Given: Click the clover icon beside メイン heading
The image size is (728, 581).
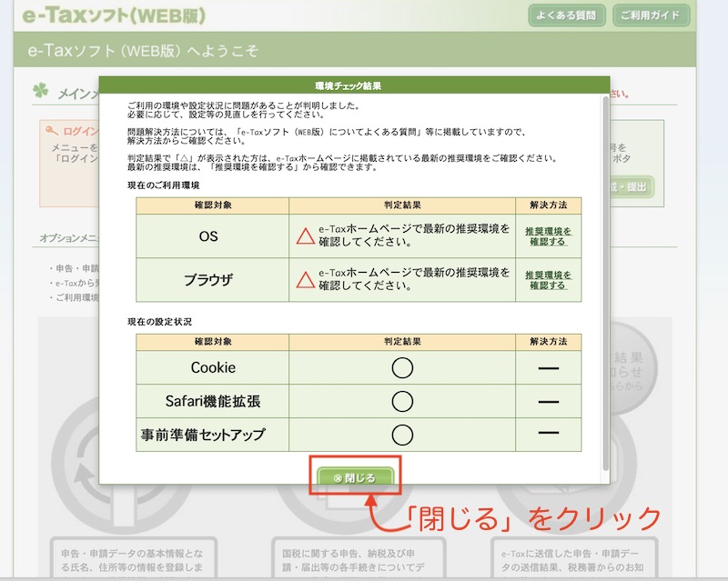Looking at the screenshot, I should point(40,90).
